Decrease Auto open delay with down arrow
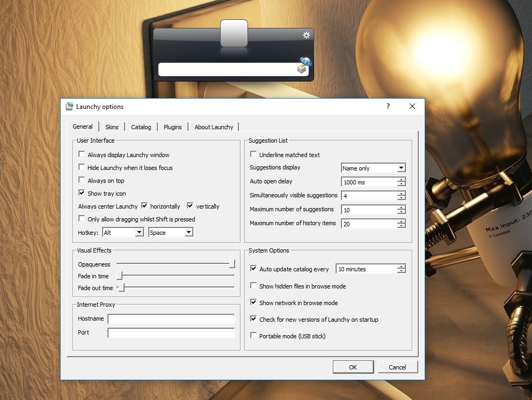Image resolution: width=532 pixels, height=400 pixels. pyautogui.click(x=402, y=184)
